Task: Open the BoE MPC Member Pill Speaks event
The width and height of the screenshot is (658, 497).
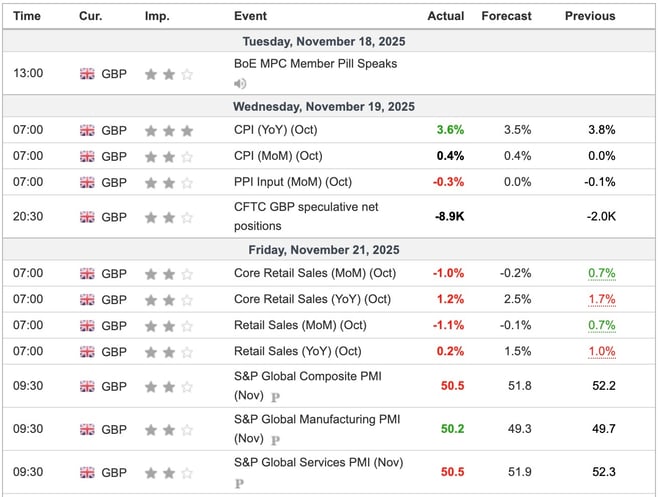Action: click(315, 64)
